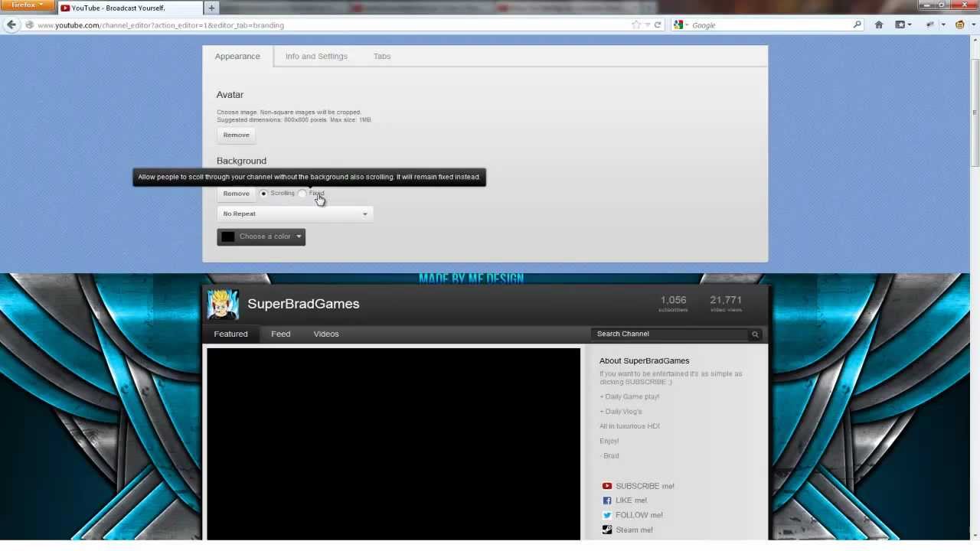Click the background Remove button
This screenshot has height=551, width=980.
236,194
